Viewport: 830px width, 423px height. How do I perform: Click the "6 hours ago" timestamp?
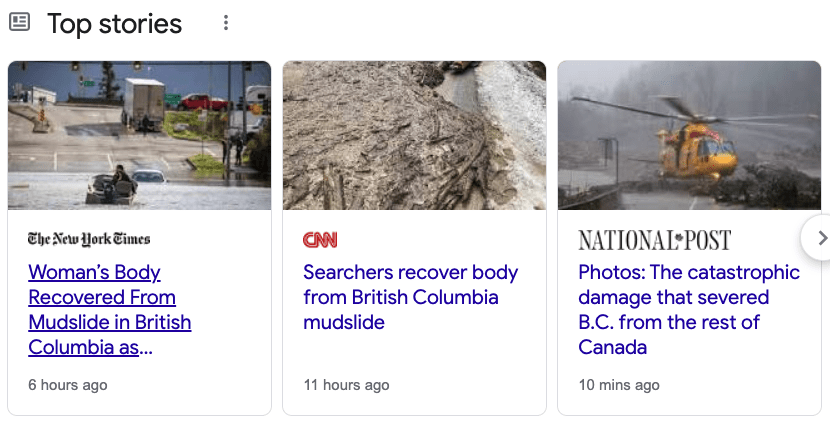pos(68,385)
